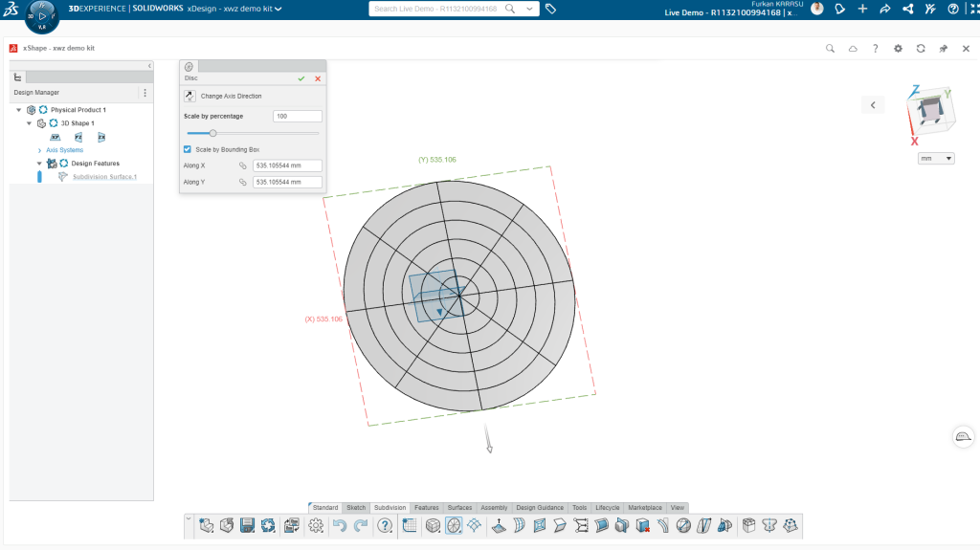Open the notifications icon in top bar

tap(839, 9)
